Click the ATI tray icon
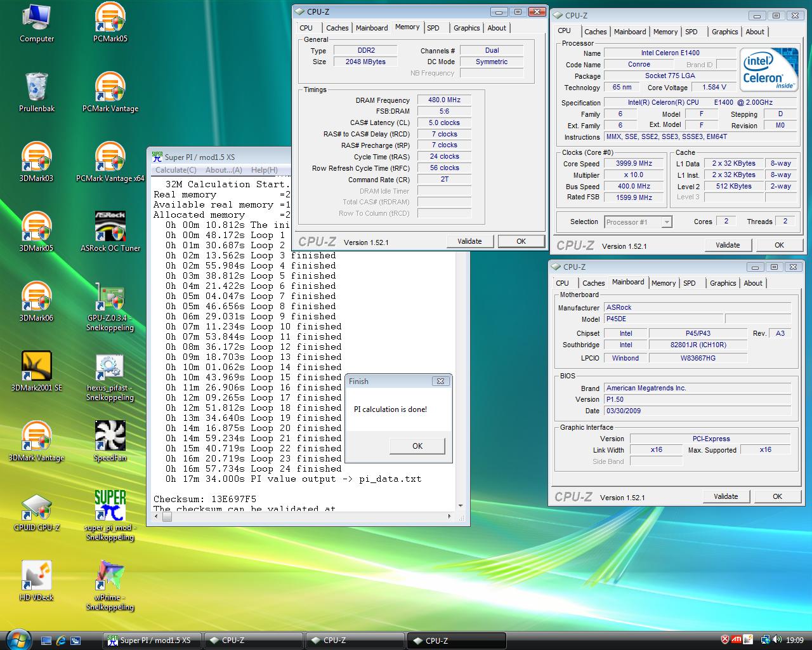 click(x=737, y=640)
